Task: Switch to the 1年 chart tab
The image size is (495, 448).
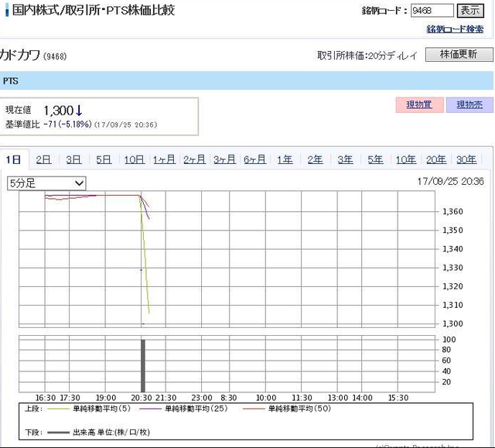Action: [x=285, y=159]
